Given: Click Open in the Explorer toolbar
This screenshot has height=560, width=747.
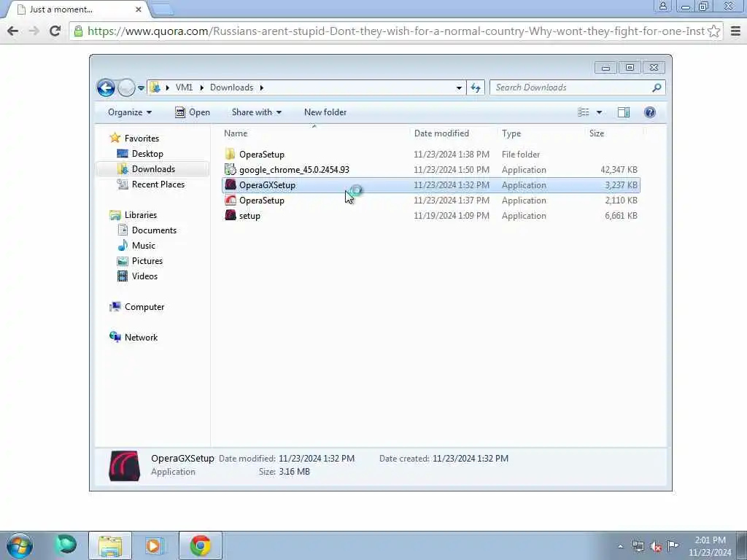Looking at the screenshot, I should [x=193, y=112].
